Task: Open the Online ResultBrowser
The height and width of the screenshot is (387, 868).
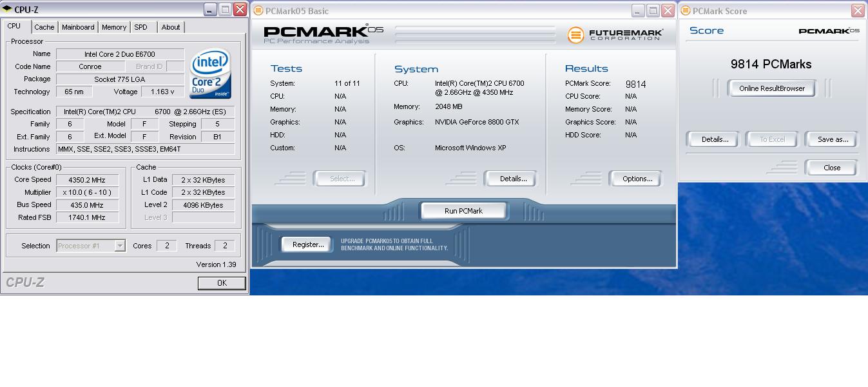Action: (772, 88)
